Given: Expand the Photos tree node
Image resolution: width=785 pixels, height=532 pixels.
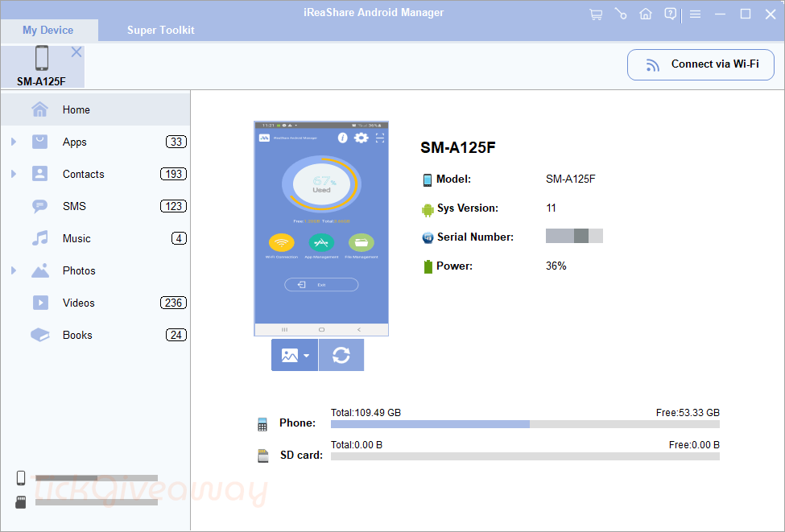Looking at the screenshot, I should (x=14, y=270).
